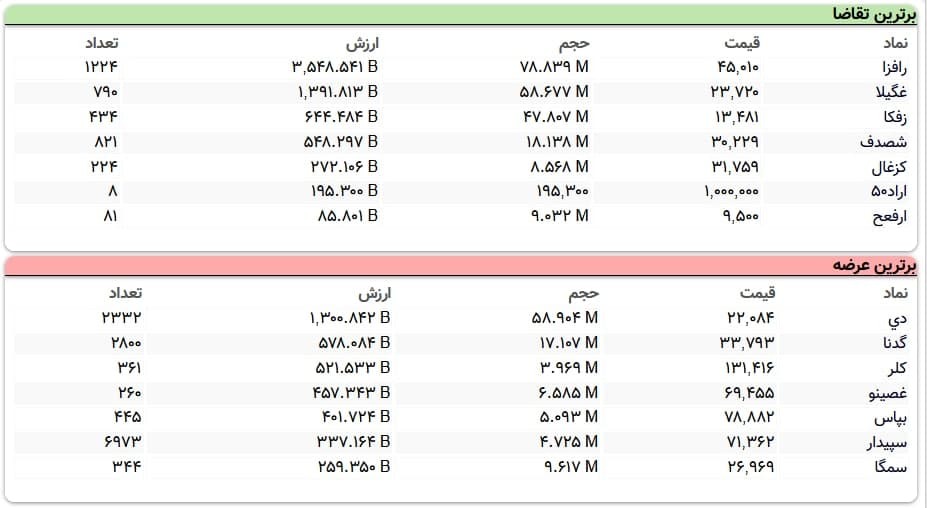Viewport: 927px width, 508px height.
Task: Click تعداد column header in برترین عرضه
Action: 125,293
